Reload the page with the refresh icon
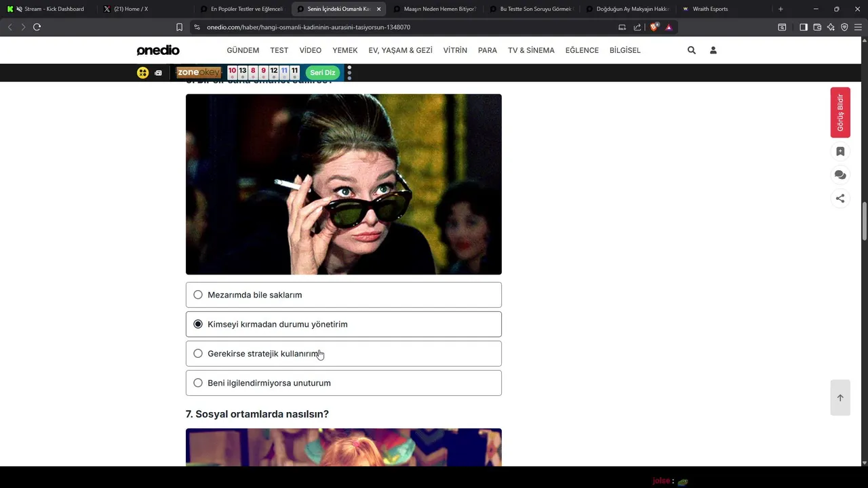868x488 pixels. [x=37, y=27]
